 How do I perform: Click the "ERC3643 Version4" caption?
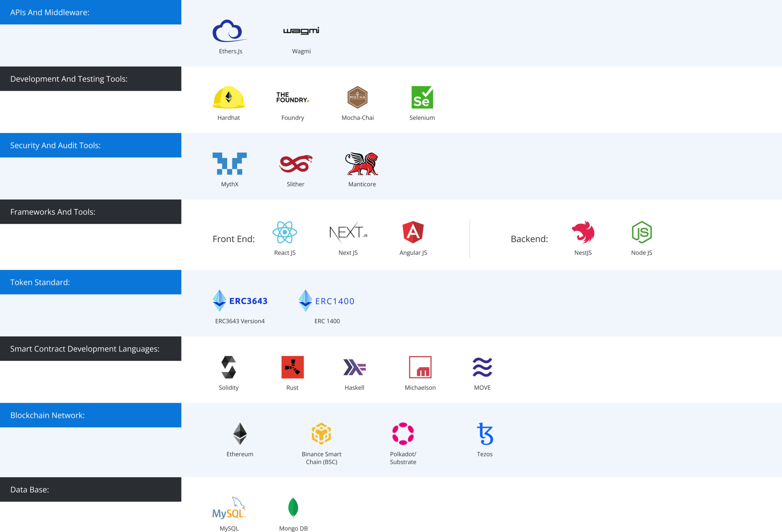(x=240, y=321)
